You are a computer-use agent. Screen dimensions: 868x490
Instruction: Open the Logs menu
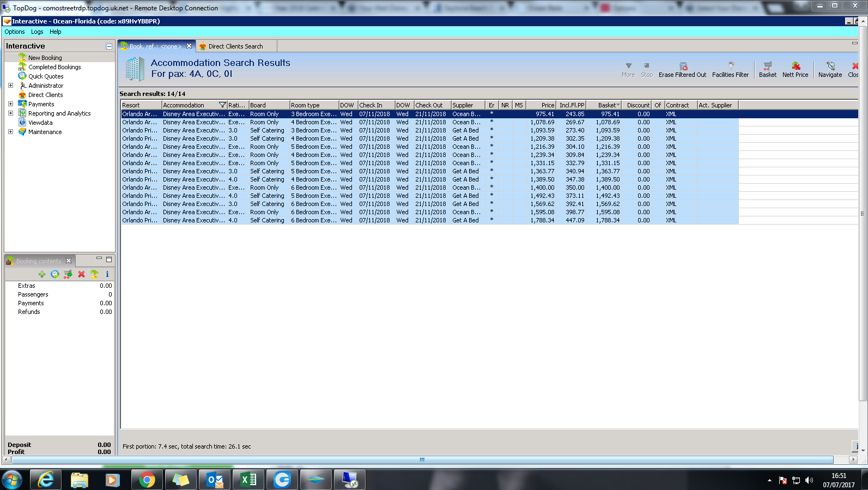coord(37,32)
